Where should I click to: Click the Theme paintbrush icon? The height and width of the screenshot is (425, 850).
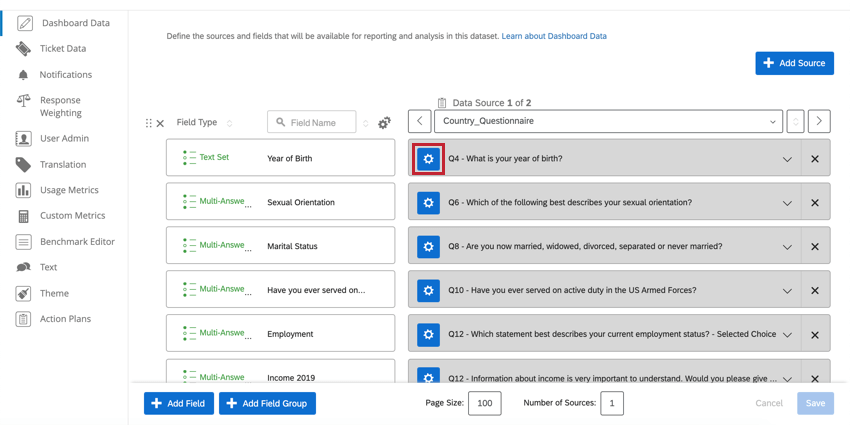click(x=23, y=293)
